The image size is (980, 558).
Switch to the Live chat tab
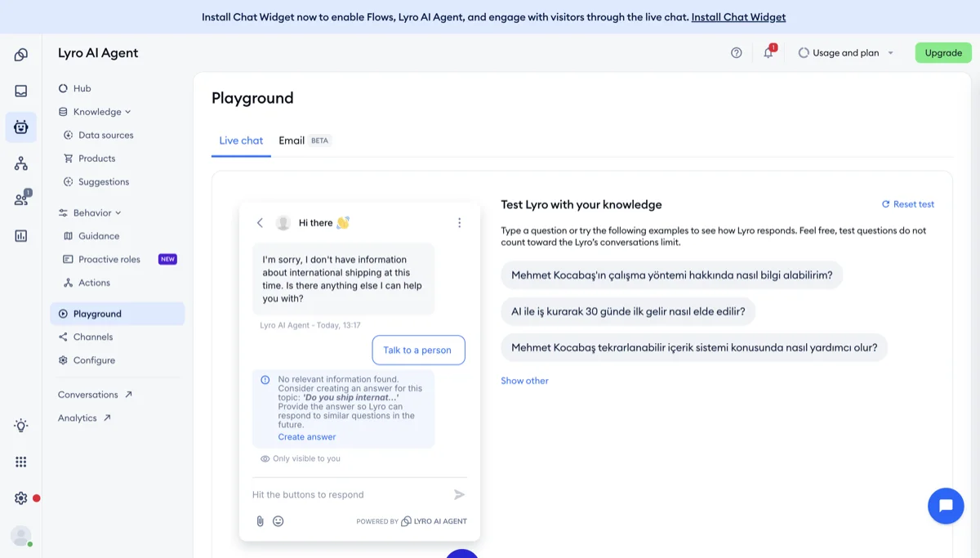click(x=241, y=141)
